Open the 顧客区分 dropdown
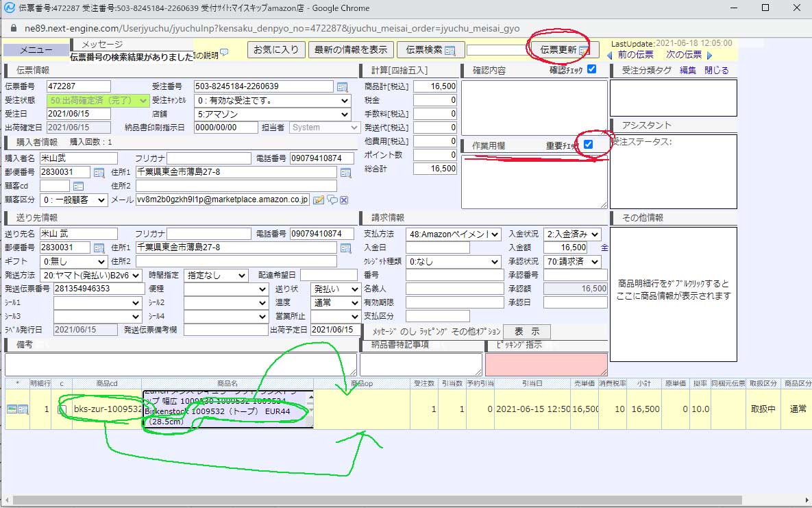812x508 pixels. [x=73, y=200]
